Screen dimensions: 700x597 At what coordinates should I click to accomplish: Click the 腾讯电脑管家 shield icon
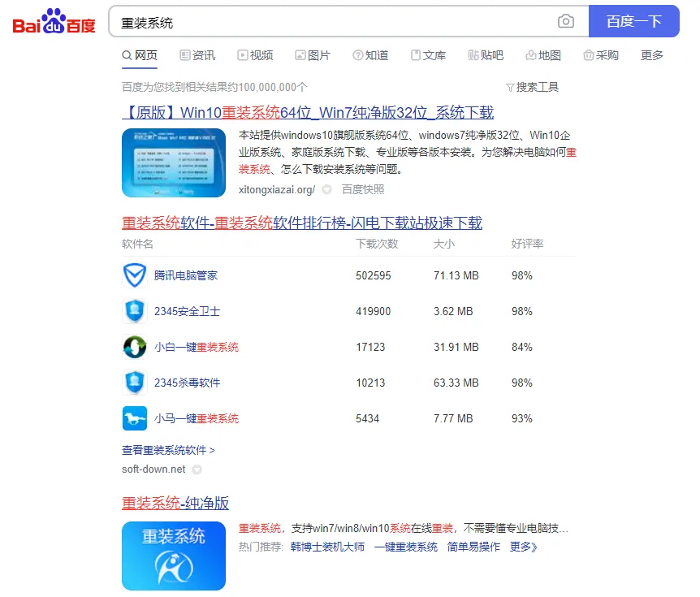134,275
